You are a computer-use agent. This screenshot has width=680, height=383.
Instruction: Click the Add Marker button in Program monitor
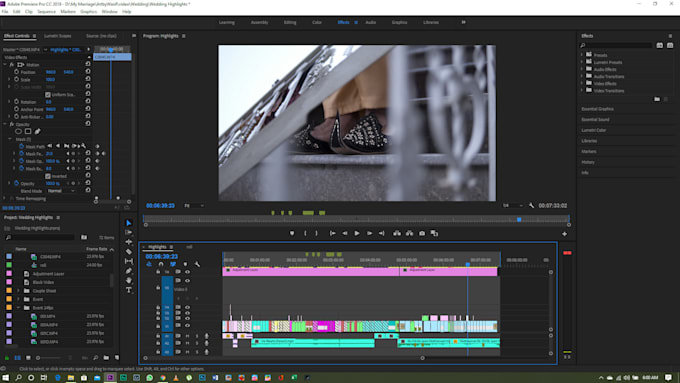292,233
